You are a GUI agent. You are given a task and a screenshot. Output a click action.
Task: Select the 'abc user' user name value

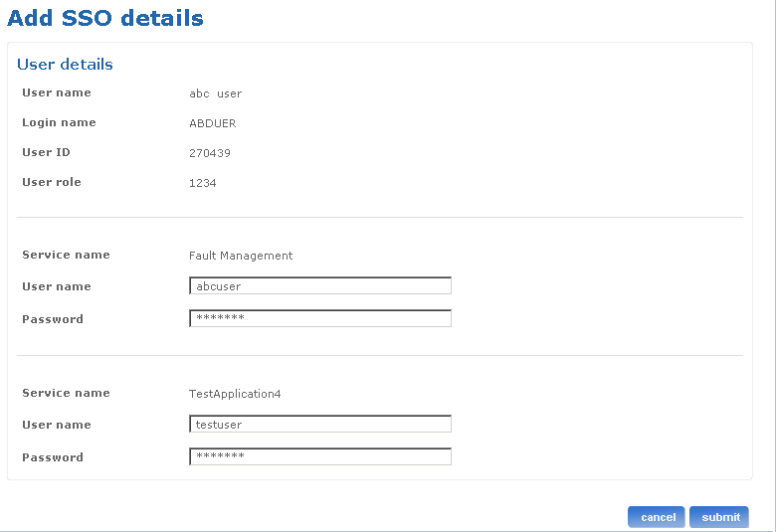(215, 93)
